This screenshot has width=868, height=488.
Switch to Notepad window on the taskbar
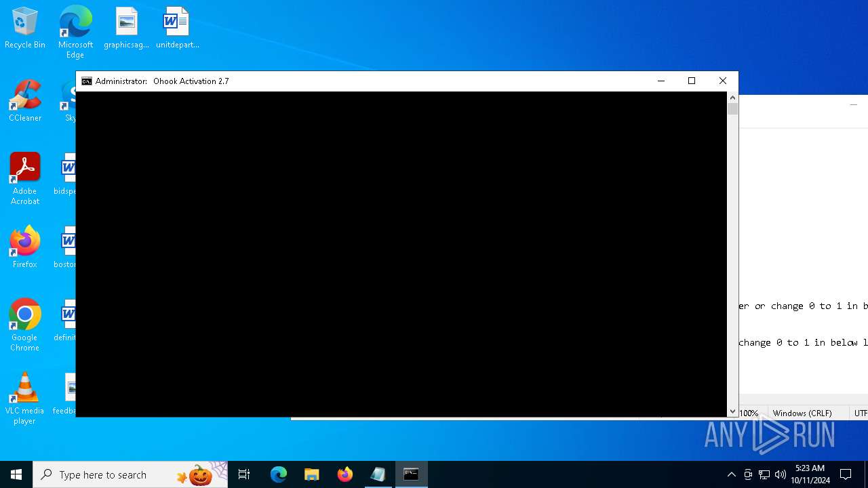point(378,474)
